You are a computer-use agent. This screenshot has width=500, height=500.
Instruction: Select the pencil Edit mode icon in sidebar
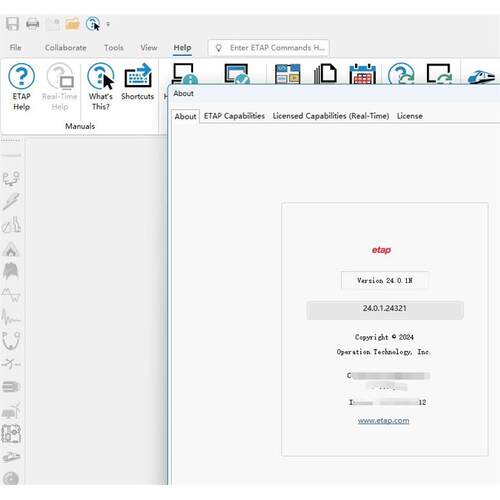(11, 201)
